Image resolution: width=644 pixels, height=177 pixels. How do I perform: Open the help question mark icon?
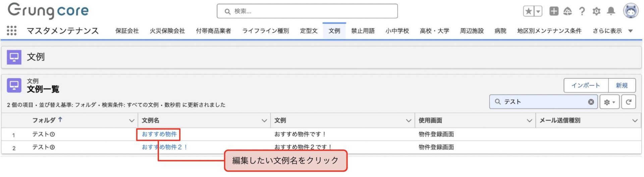point(582,11)
